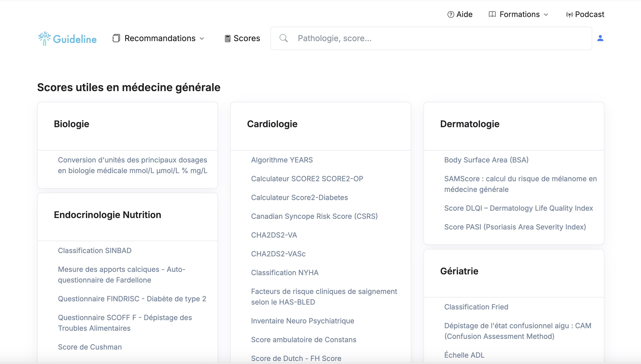Click the Formations book icon

[492, 14]
